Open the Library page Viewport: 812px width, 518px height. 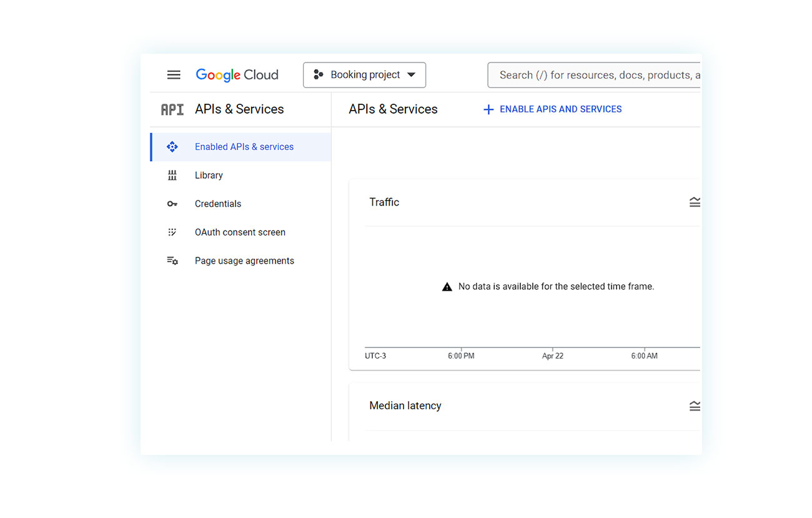point(240,176)
